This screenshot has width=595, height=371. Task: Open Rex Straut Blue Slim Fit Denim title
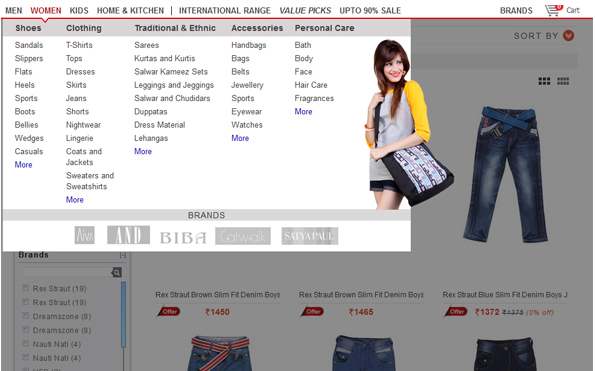(x=505, y=295)
